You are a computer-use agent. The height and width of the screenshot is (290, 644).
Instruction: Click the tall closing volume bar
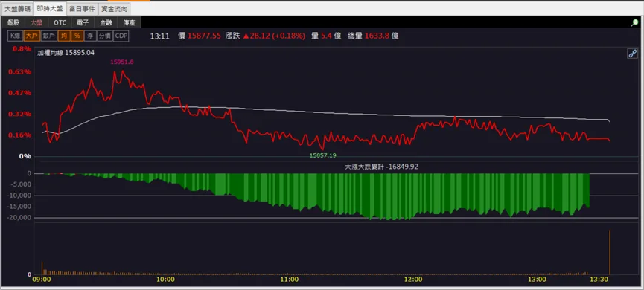coord(610,252)
